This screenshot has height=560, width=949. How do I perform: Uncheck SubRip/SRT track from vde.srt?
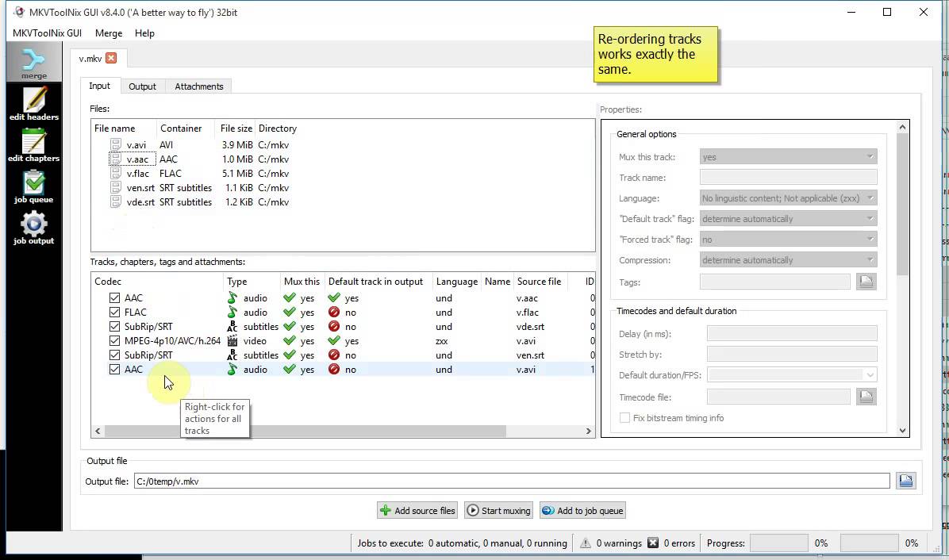[114, 327]
